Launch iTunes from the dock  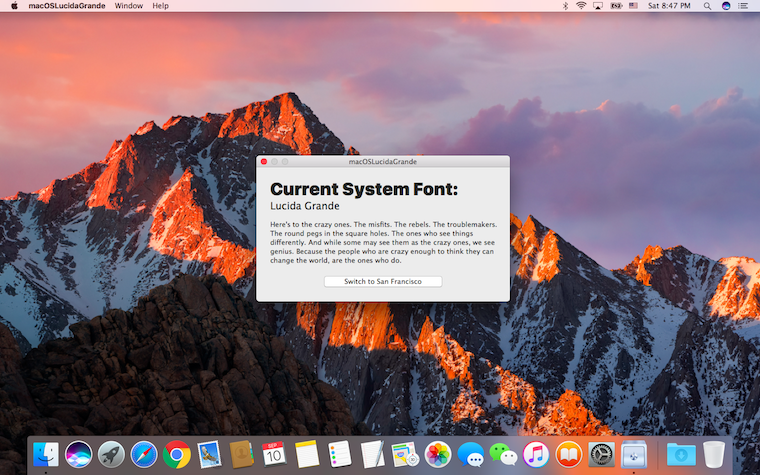(x=535, y=454)
